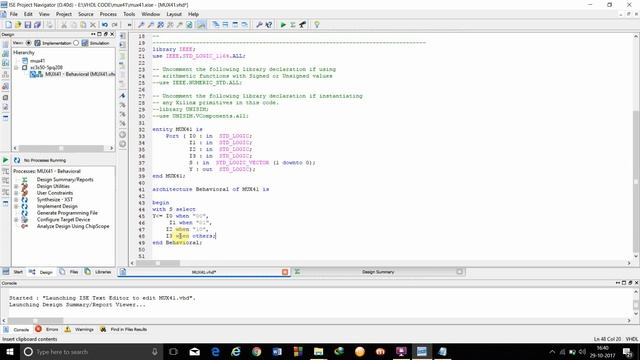Open the Layout menu
Image resolution: width=640 pixels, height=360 pixels.
[174, 14]
